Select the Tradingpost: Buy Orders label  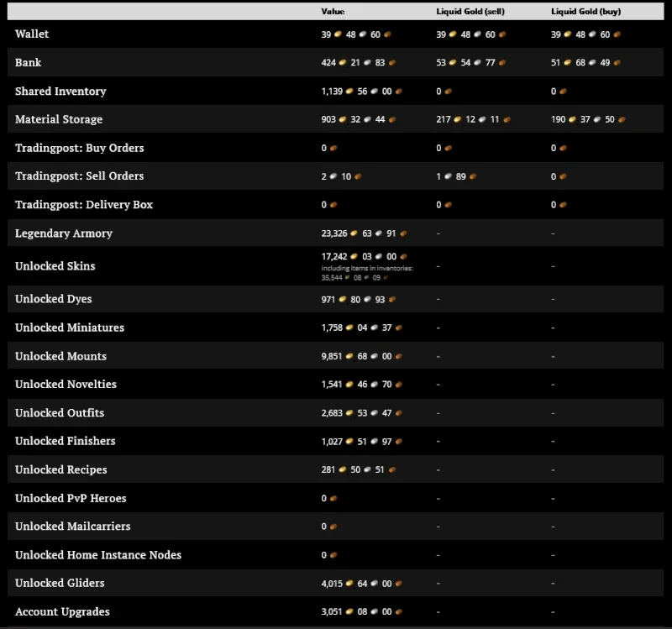(x=79, y=148)
